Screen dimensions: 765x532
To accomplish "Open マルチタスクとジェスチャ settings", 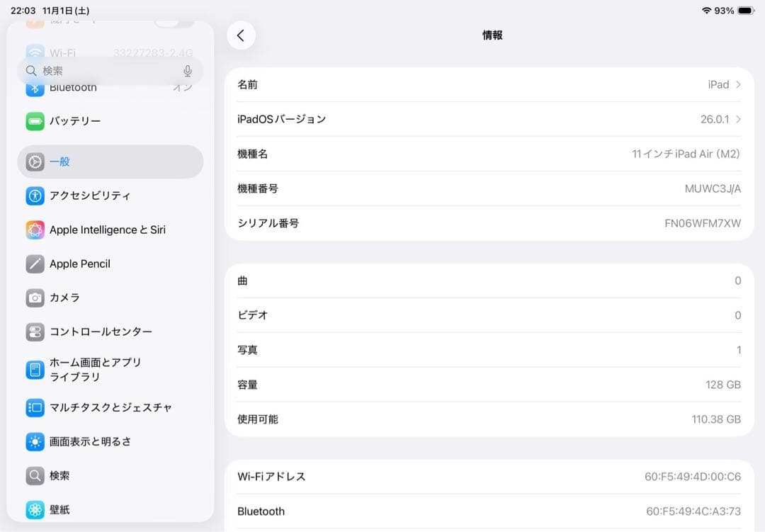I will point(34,407).
